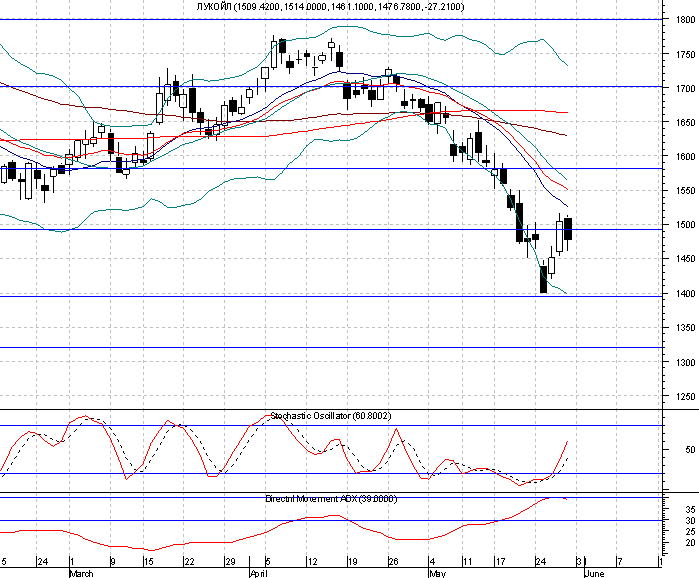The width and height of the screenshot is (699, 578).
Task: Select date tick 19 in April
Action: click(352, 562)
